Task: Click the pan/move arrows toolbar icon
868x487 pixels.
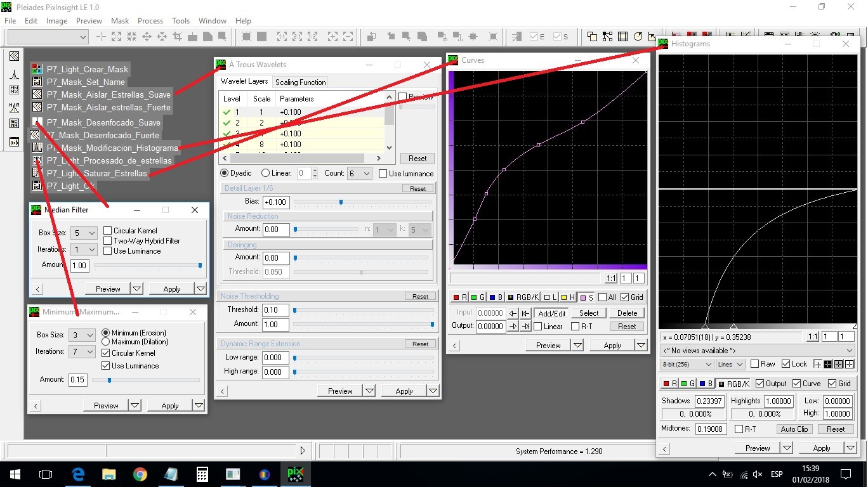Action: [147, 37]
